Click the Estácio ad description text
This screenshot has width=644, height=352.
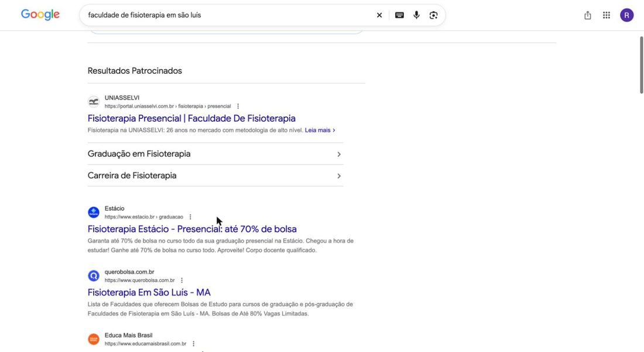pyautogui.click(x=221, y=245)
